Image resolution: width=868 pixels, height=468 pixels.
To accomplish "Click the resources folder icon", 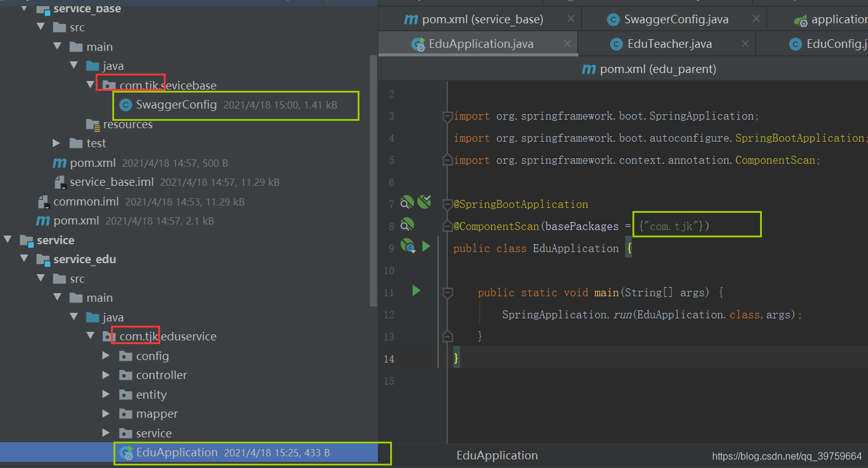I will pyautogui.click(x=93, y=125).
